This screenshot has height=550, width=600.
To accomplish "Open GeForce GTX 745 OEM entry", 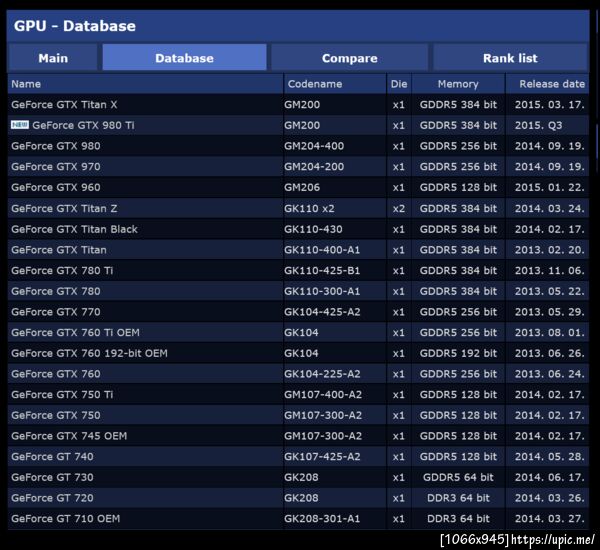I will (x=69, y=436).
